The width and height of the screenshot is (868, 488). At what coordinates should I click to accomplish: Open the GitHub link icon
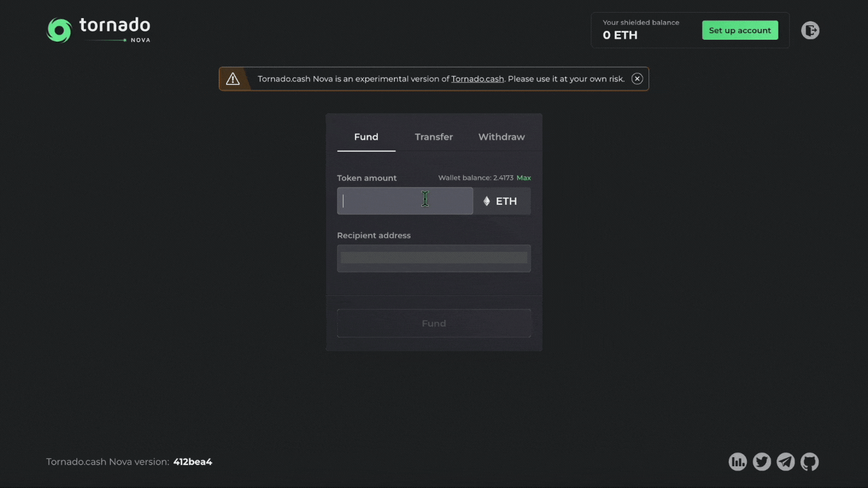(x=810, y=462)
